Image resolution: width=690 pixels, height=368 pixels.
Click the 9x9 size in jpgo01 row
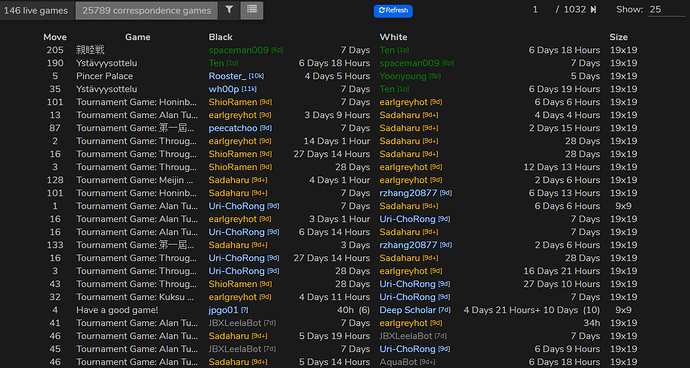pos(623,310)
